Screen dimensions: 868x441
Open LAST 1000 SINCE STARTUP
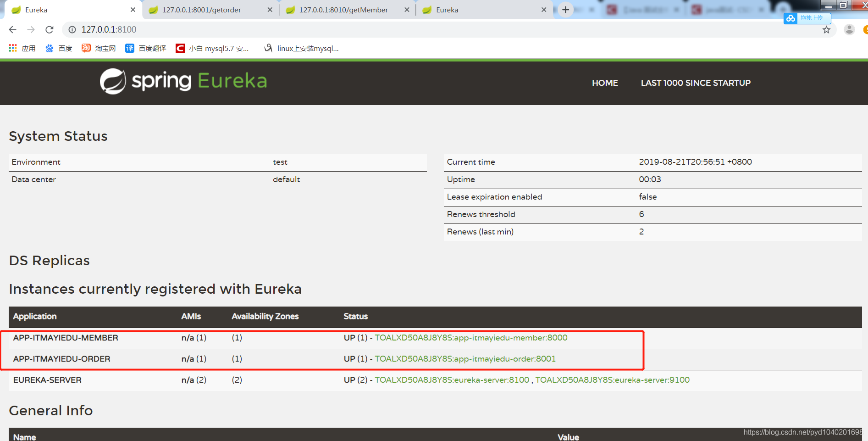[x=696, y=83]
